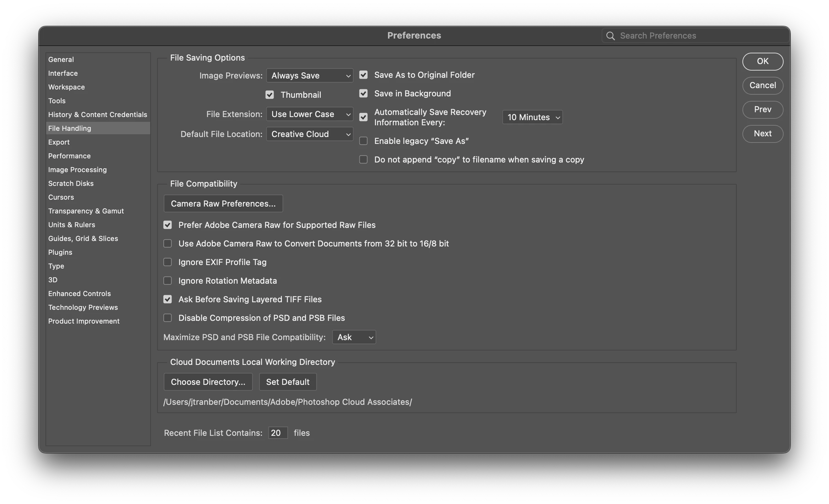The image size is (829, 504).
Task: Go to Next preferences page
Action: (x=763, y=134)
